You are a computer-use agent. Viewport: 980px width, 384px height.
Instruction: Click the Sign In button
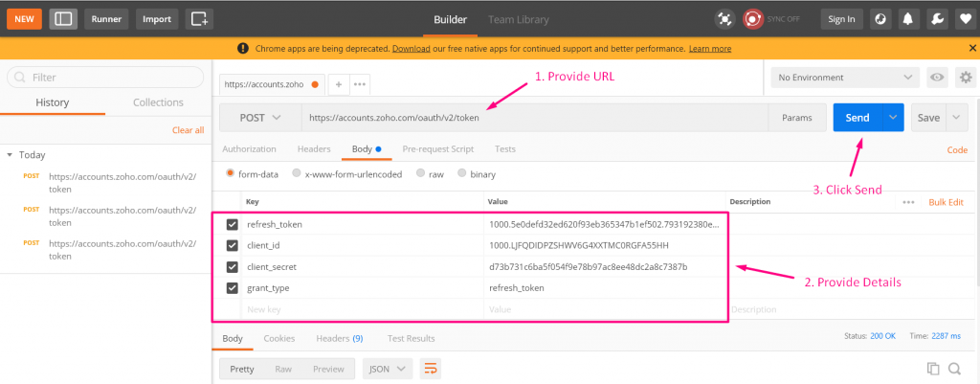[x=841, y=19]
